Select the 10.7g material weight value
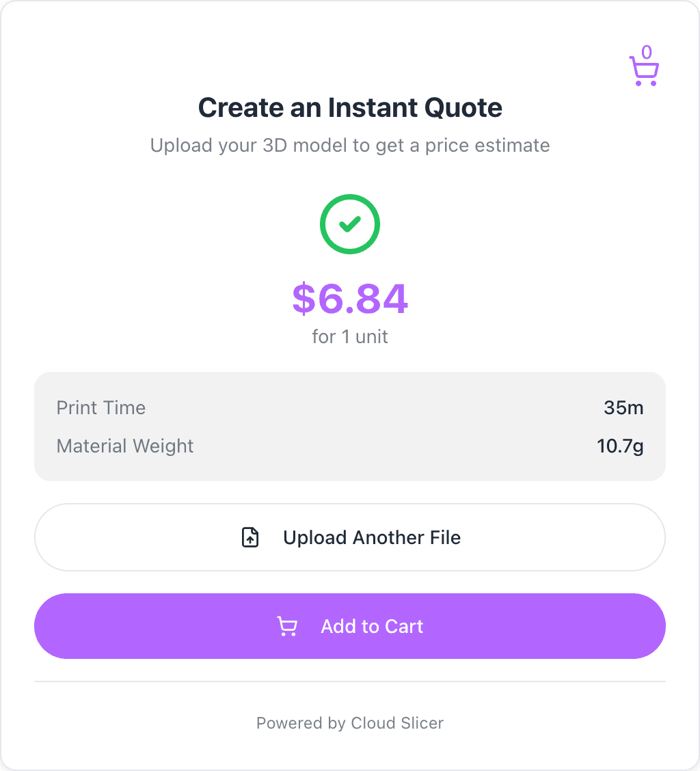700x771 pixels. [x=620, y=446]
